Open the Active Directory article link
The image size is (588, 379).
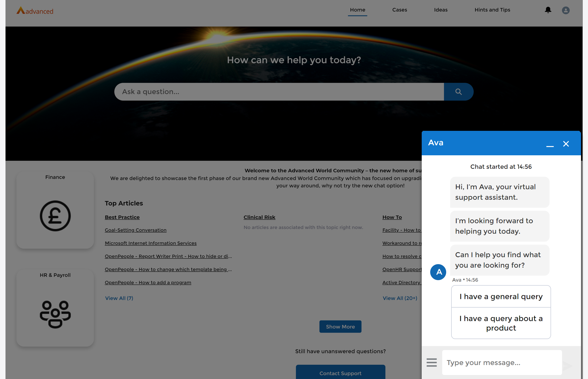coord(402,282)
